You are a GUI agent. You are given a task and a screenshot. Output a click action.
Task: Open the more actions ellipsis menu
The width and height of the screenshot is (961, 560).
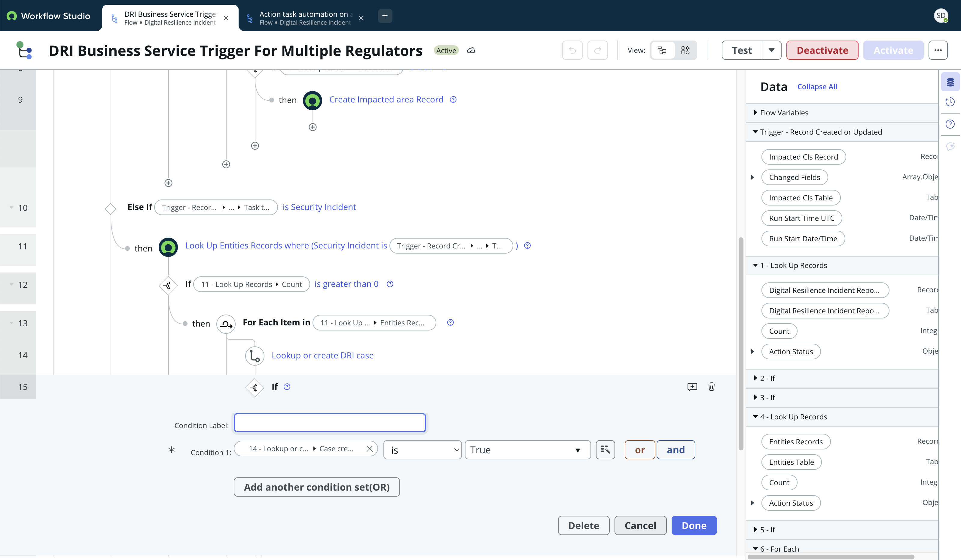938,50
